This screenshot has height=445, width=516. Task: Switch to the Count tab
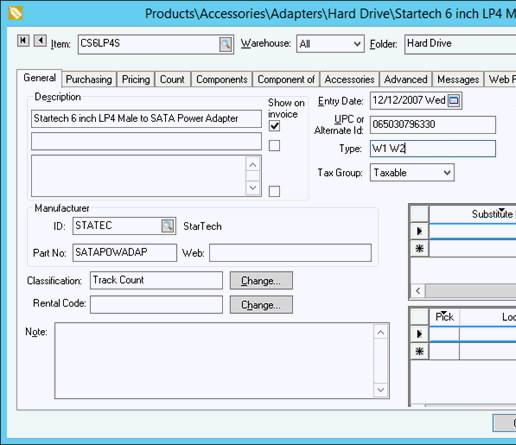click(172, 80)
